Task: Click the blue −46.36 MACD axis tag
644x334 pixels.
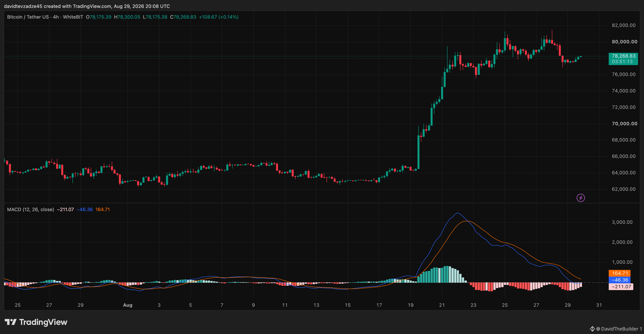Action: (x=619, y=280)
